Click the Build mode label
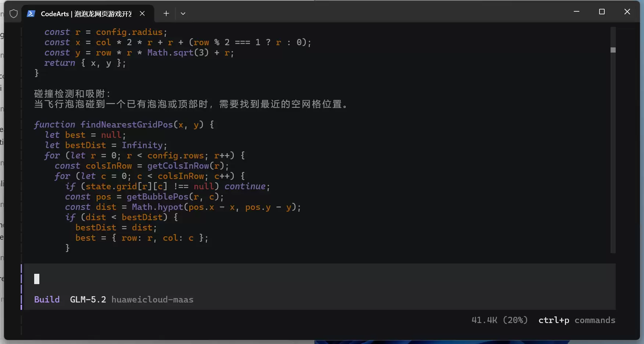Viewport: 644px width, 344px height. (x=47, y=300)
